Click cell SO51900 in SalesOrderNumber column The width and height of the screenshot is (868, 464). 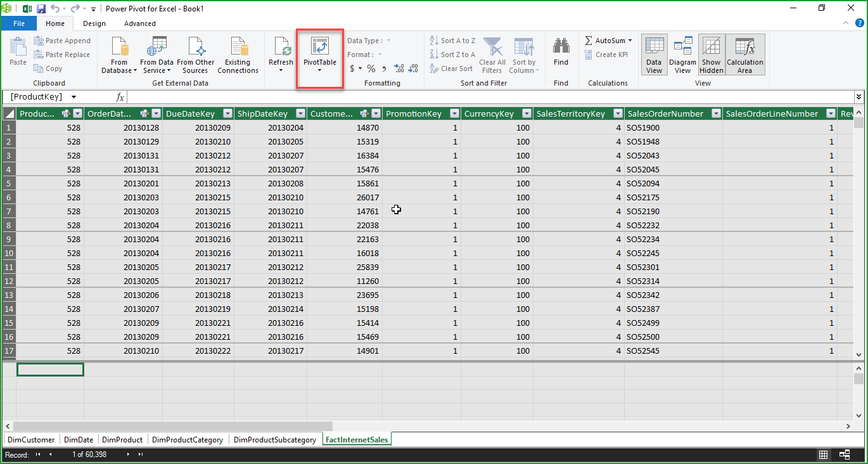coord(673,127)
